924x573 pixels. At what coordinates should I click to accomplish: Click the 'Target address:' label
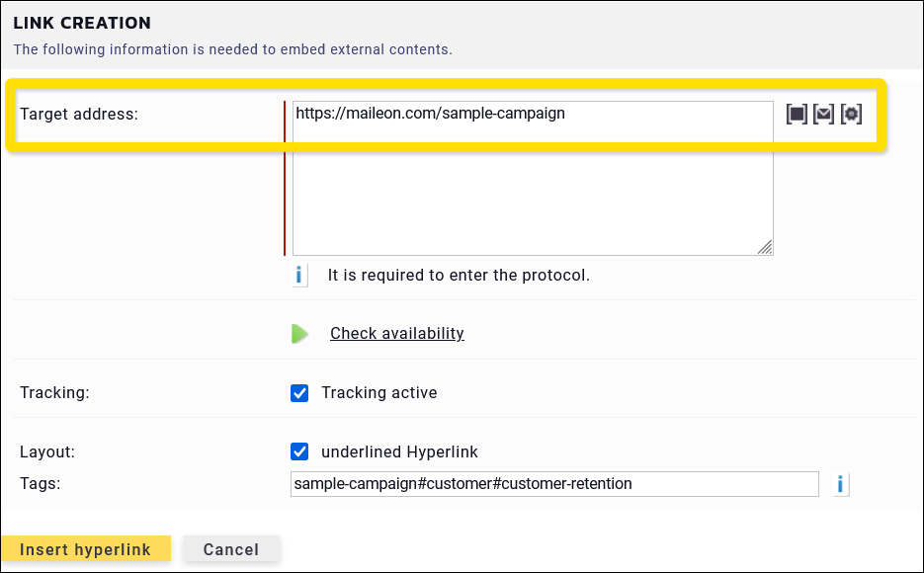coord(79,115)
